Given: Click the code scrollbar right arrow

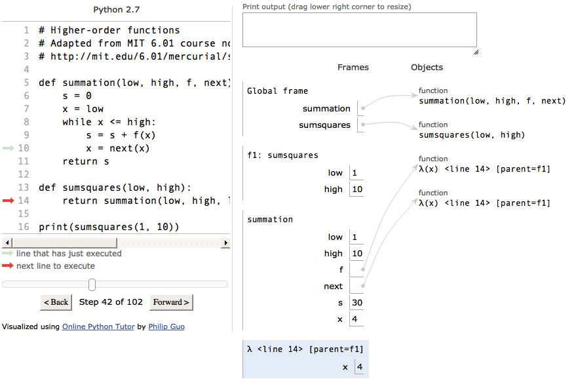Looking at the screenshot, I should pyautogui.click(x=225, y=243).
